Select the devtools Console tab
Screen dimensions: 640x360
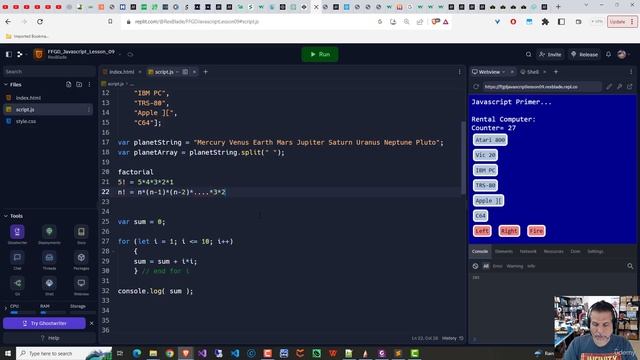pos(480,251)
